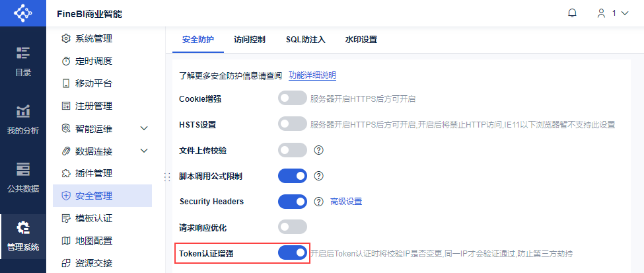Image resolution: width=644 pixels, height=273 pixels.
Task: Click the FineBI logo icon
Action: pos(23,13)
